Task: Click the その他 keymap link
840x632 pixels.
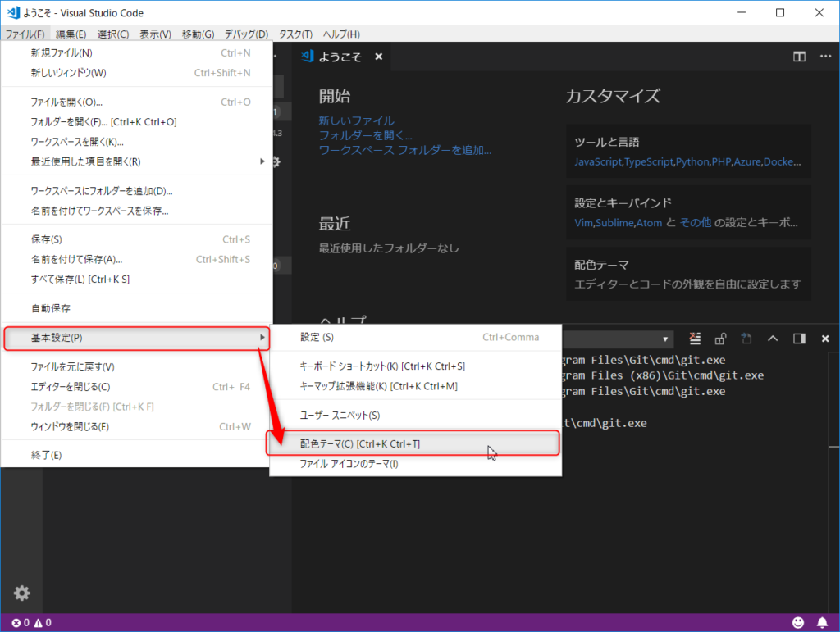Action: [x=696, y=223]
